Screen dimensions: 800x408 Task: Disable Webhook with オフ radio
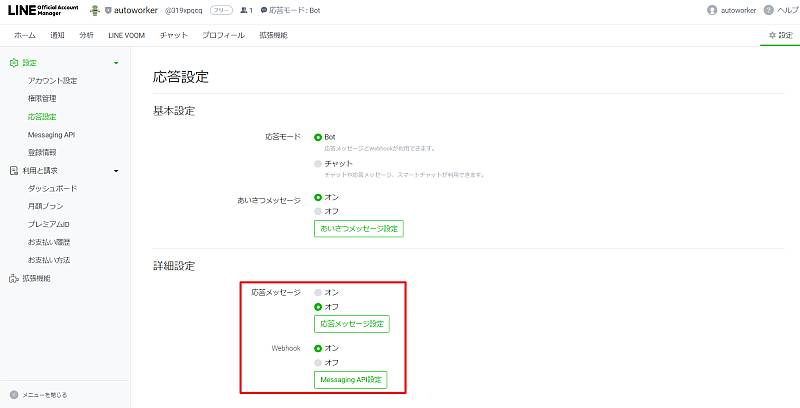click(x=318, y=363)
